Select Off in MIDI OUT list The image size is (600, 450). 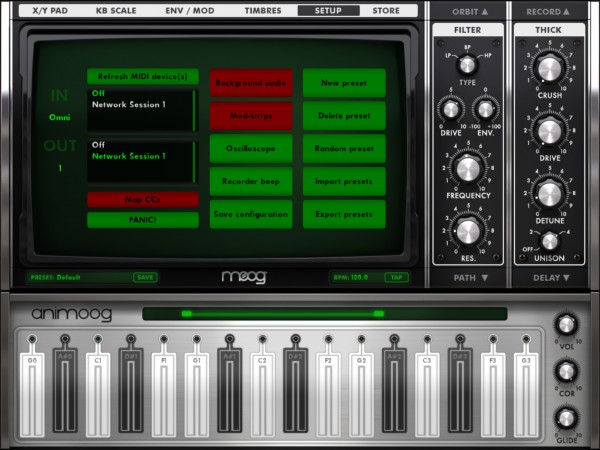(x=98, y=145)
